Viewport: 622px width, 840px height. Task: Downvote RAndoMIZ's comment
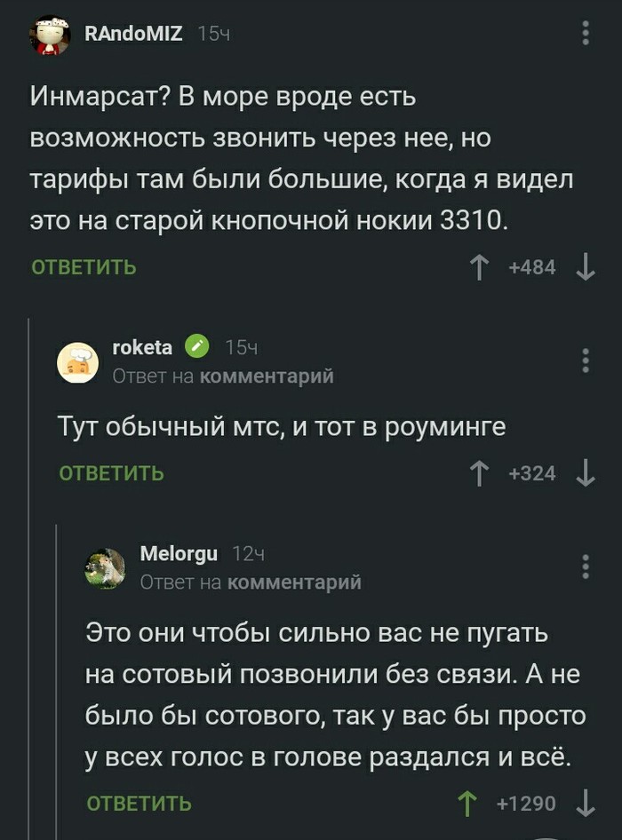(584, 266)
